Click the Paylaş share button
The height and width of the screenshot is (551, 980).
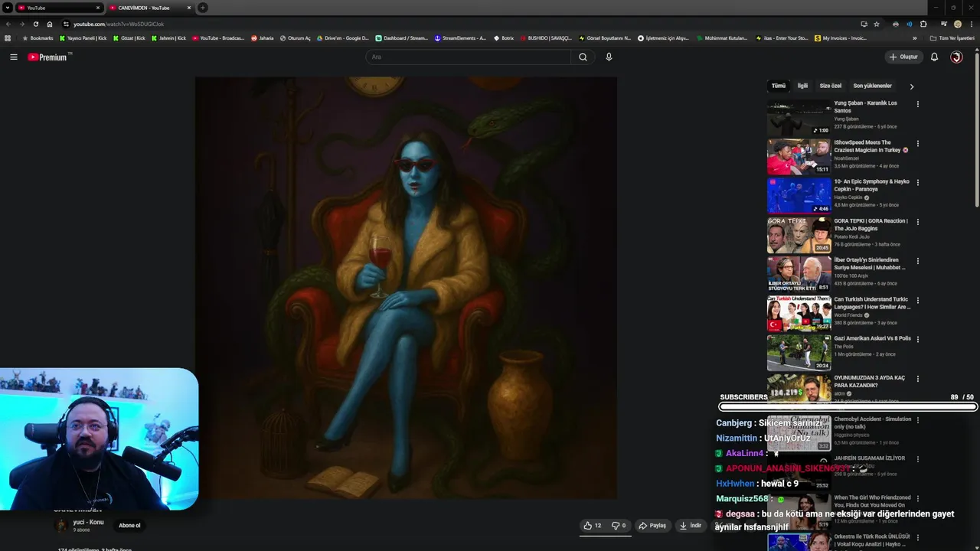(x=652, y=526)
